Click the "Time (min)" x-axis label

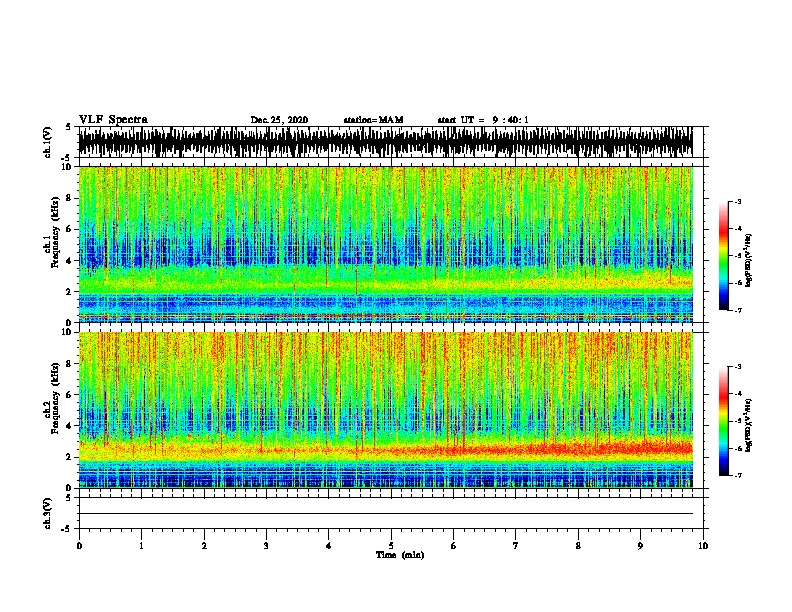[x=400, y=554]
